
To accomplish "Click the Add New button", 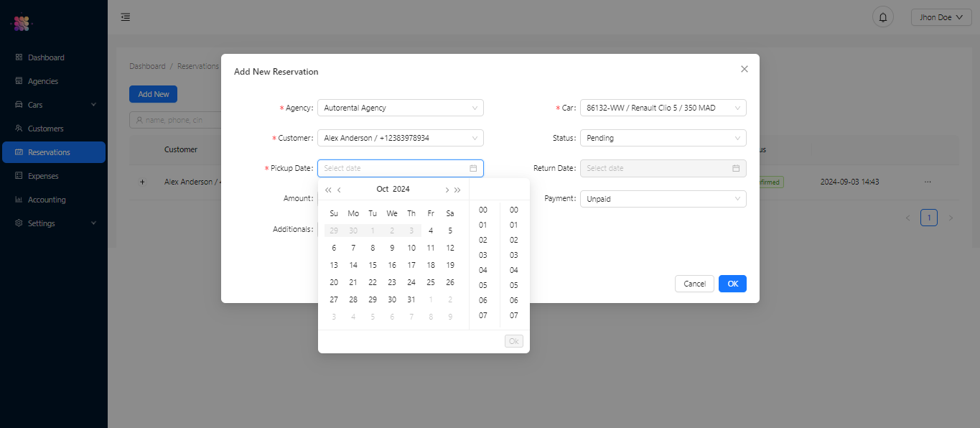I will [153, 94].
